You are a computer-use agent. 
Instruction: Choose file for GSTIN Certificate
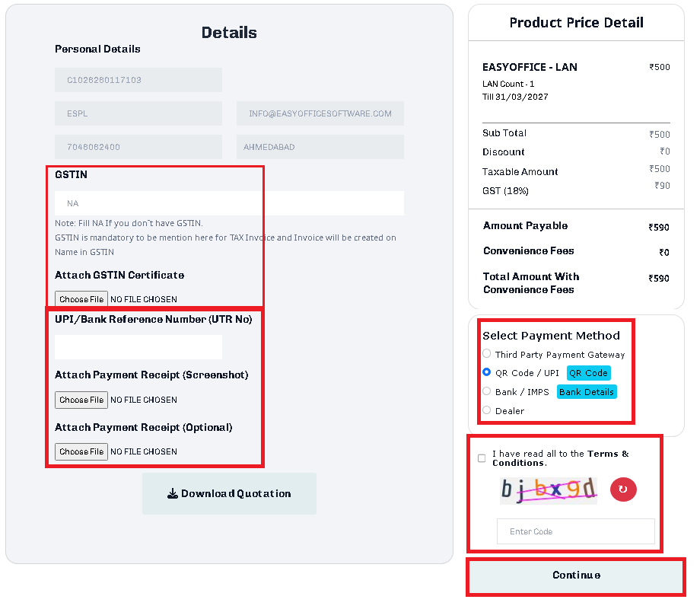coord(81,299)
